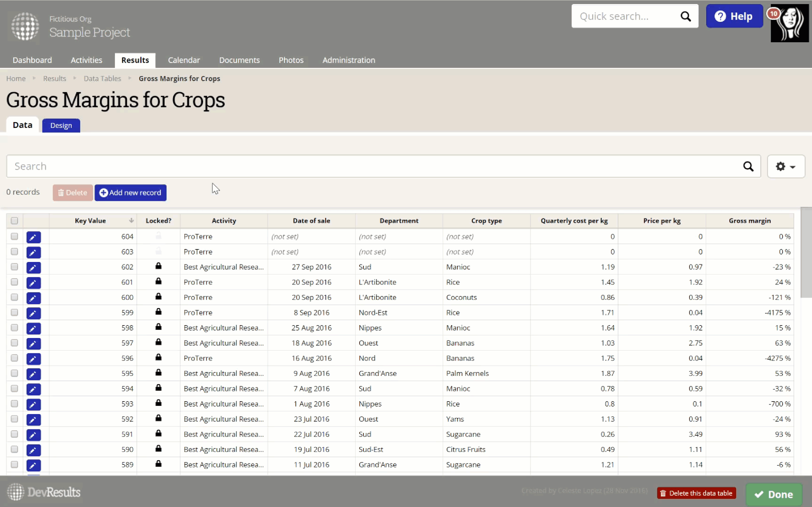Click the Data Tables breadcrumb link
The height and width of the screenshot is (507, 812).
coord(102,79)
